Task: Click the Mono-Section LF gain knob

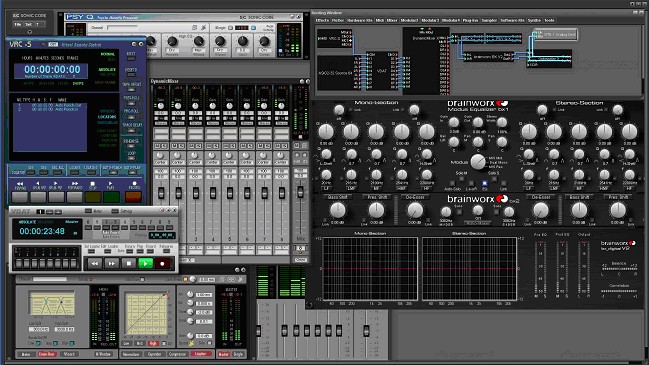Action: 326,132
